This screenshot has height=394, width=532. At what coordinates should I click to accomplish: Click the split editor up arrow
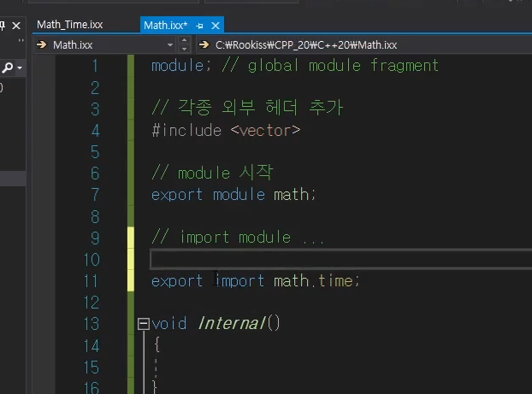point(184,40)
